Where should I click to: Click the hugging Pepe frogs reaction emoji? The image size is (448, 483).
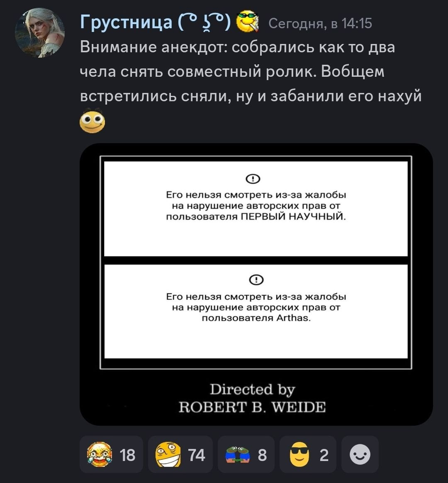pos(238,455)
